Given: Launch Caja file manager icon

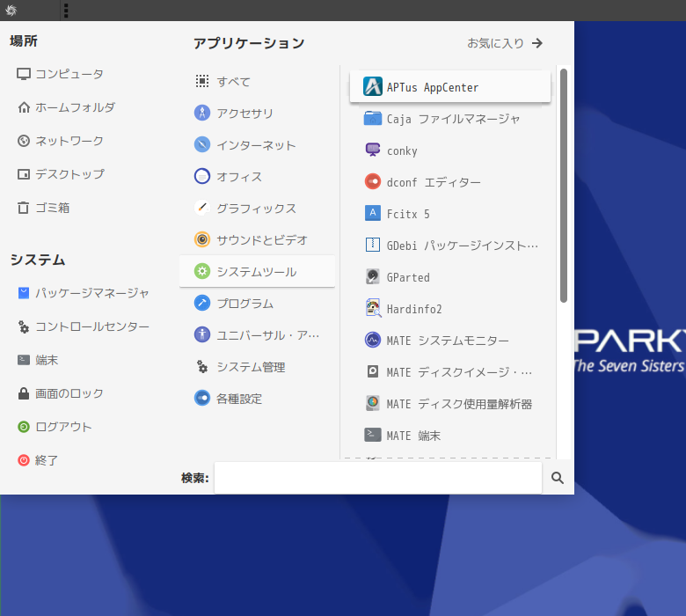Looking at the screenshot, I should tap(373, 118).
